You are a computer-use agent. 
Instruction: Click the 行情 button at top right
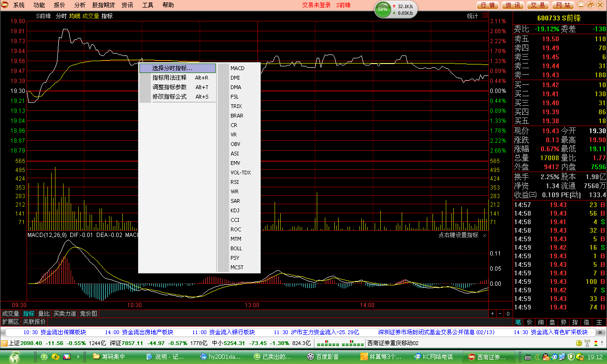click(487, 5)
